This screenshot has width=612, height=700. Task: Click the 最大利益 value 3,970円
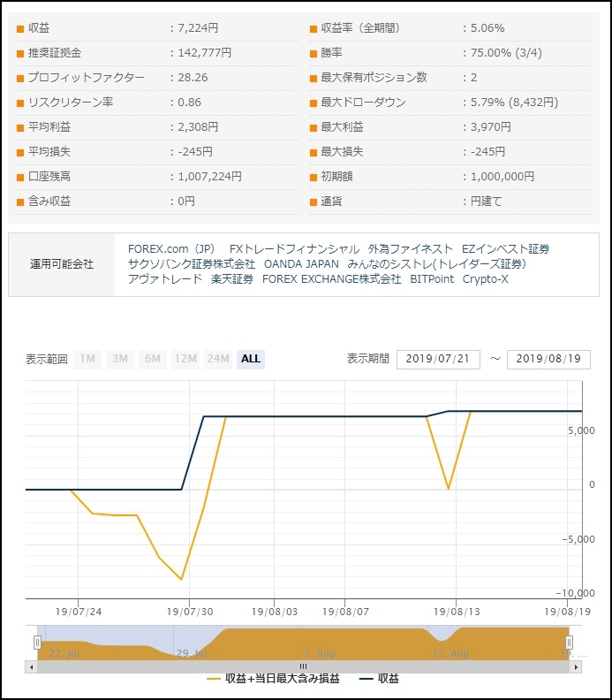coord(491,127)
